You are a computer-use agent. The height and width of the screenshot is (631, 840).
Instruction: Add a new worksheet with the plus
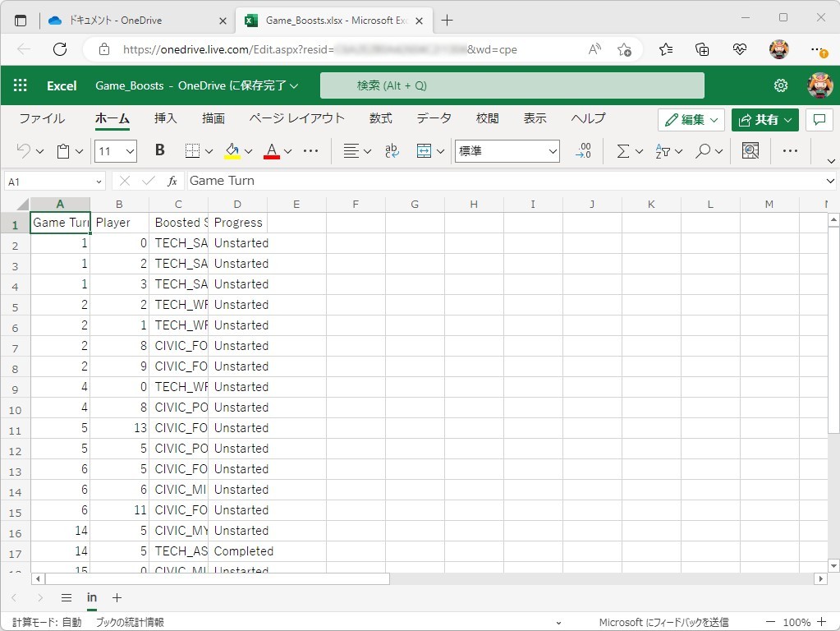116,598
